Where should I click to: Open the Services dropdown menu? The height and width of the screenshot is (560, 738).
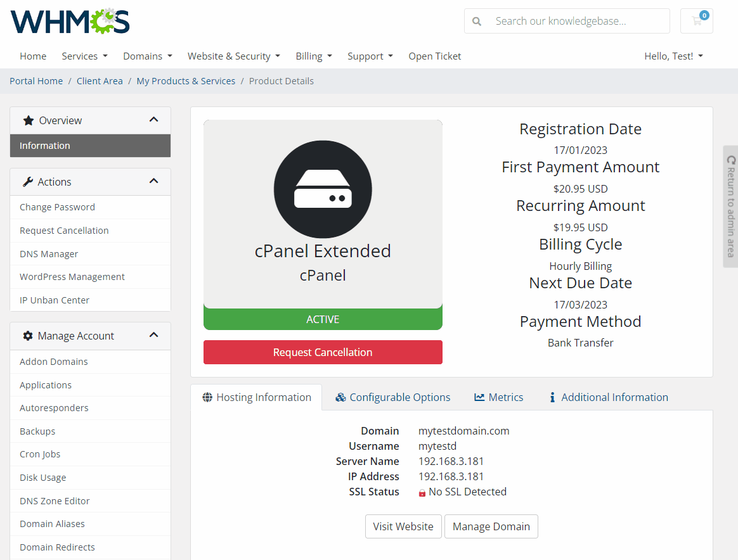pyautogui.click(x=84, y=56)
